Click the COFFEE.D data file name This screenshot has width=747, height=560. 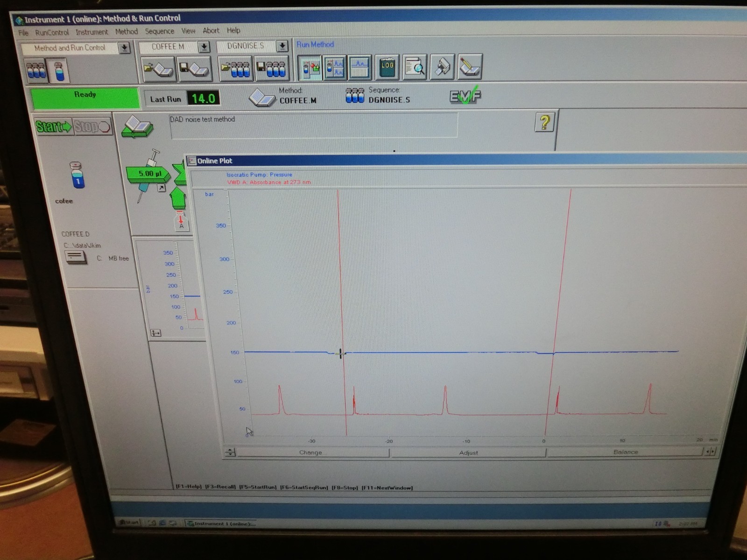tap(75, 234)
